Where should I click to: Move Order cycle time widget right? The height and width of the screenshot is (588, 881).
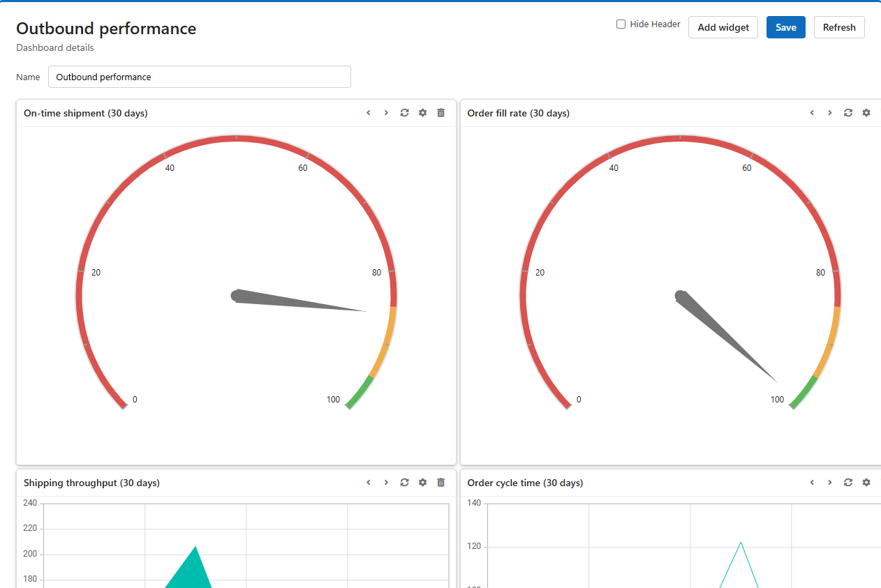coord(830,483)
